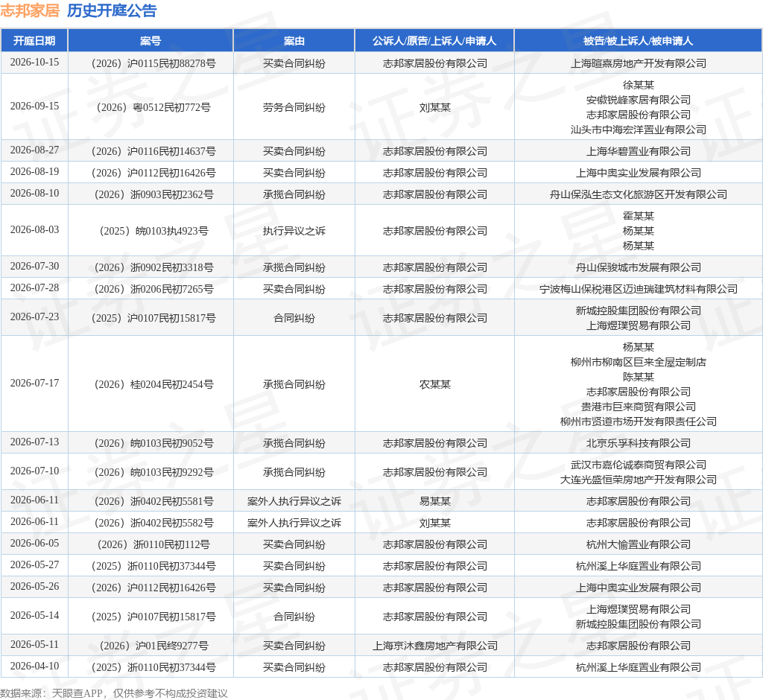Click case number 浙0903民初2362号
The width and height of the screenshot is (763, 700).
(153, 194)
